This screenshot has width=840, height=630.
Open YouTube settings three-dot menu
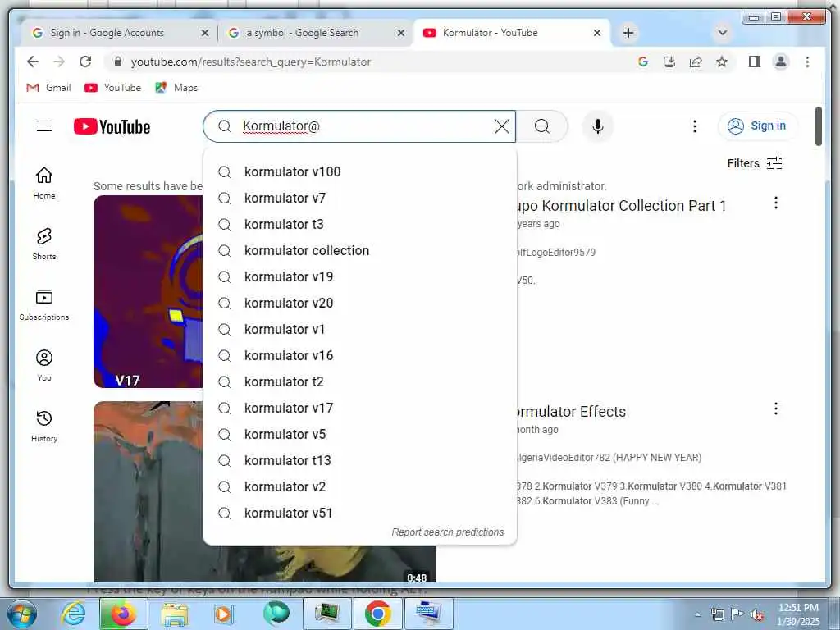pyautogui.click(x=694, y=126)
